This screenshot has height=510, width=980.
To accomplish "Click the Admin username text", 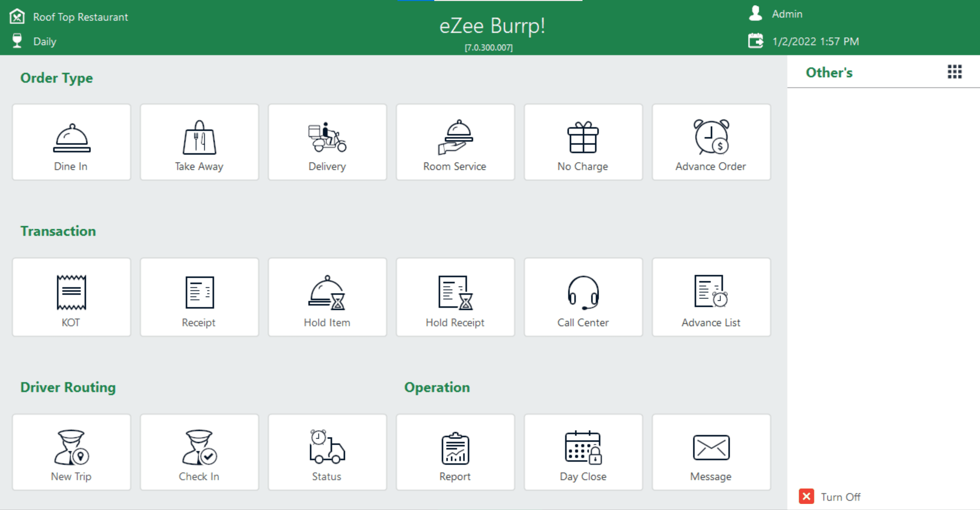I will 787,14.
